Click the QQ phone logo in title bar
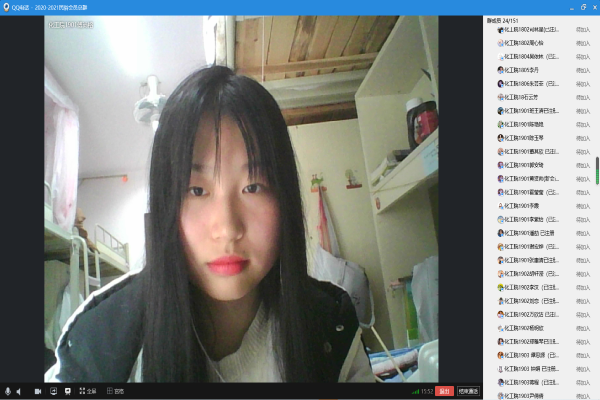Image resolution: width=600 pixels, height=400 pixels. (7, 6)
